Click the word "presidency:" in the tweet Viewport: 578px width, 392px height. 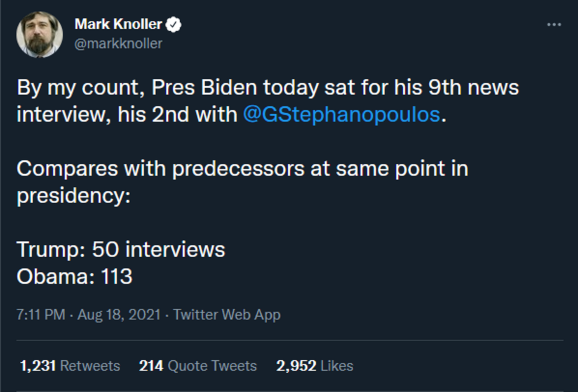tap(73, 196)
